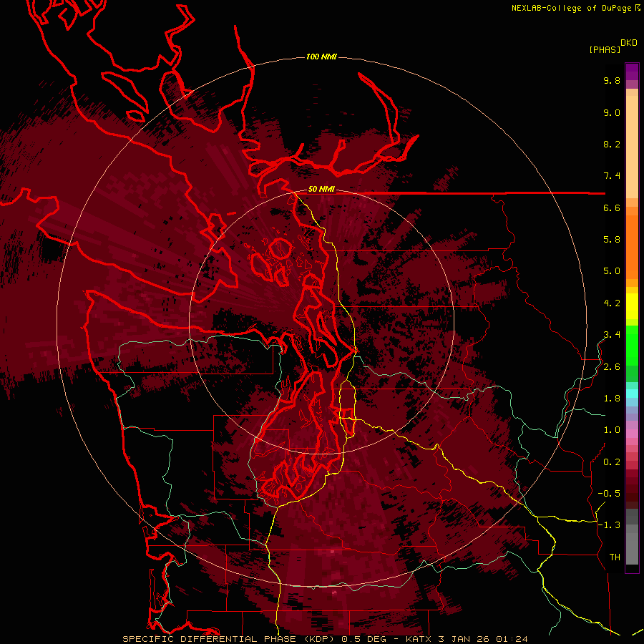
Task: Click the 50 NMI range ring label
Action: click(321, 190)
